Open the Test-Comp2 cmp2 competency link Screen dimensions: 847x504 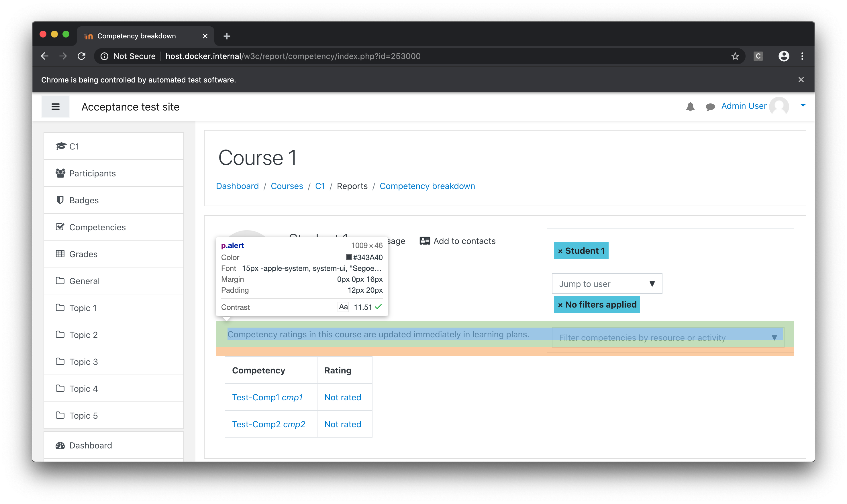pos(268,424)
